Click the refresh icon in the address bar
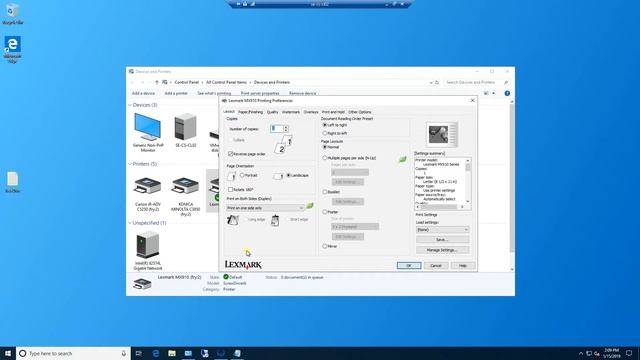Viewport: 640px width, 360px height. [437, 82]
